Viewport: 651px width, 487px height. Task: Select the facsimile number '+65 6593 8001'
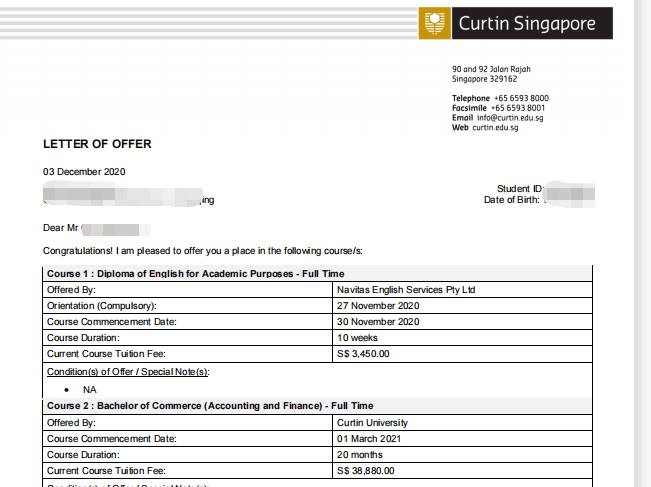pos(518,108)
